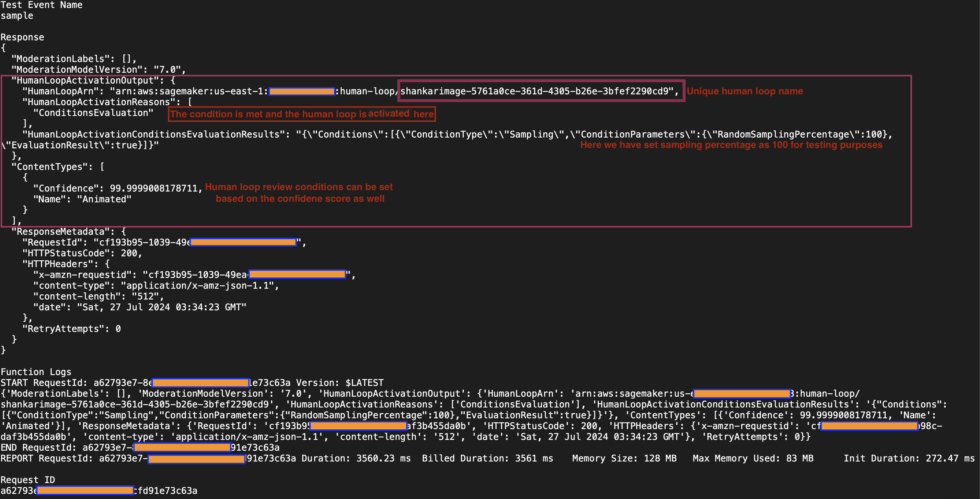Click the 'sample' event name text
The width and height of the screenshot is (980, 499).
tap(17, 16)
